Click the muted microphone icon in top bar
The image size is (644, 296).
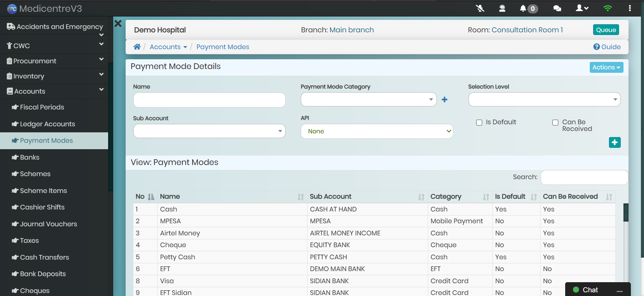[480, 8]
